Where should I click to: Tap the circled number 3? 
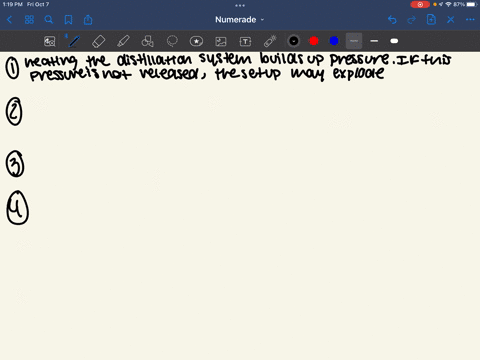click(x=15, y=163)
